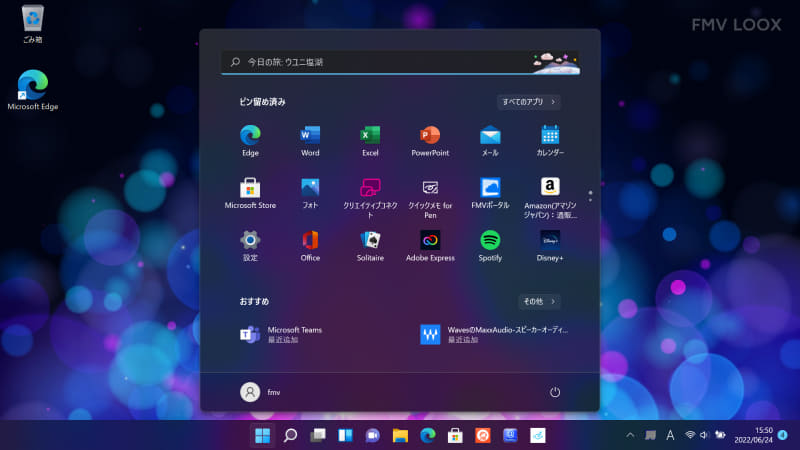Launch PowerPoint from Start menu
The height and width of the screenshot is (450, 800).
click(x=430, y=141)
